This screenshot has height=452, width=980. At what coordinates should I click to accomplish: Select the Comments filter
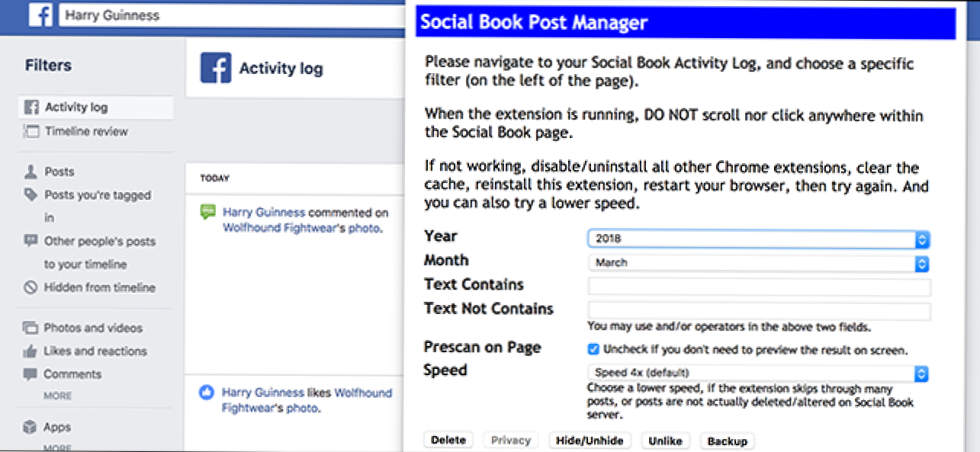click(72, 374)
